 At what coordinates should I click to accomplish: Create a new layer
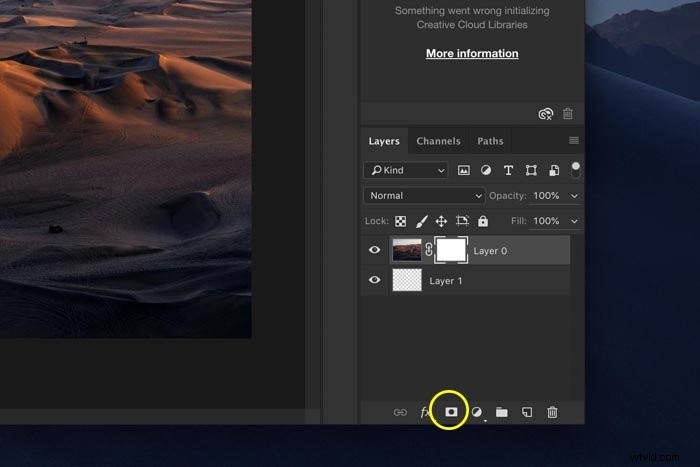(527, 412)
